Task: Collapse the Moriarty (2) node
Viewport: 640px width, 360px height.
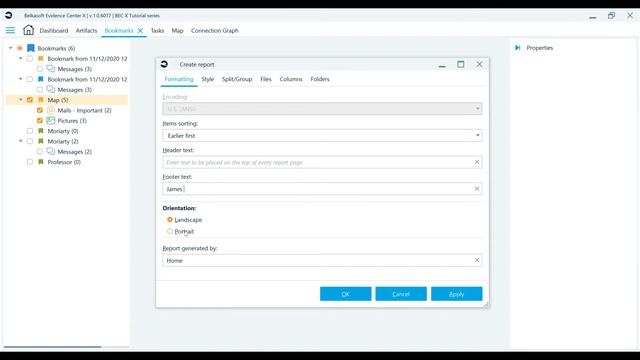Action: tap(20, 141)
